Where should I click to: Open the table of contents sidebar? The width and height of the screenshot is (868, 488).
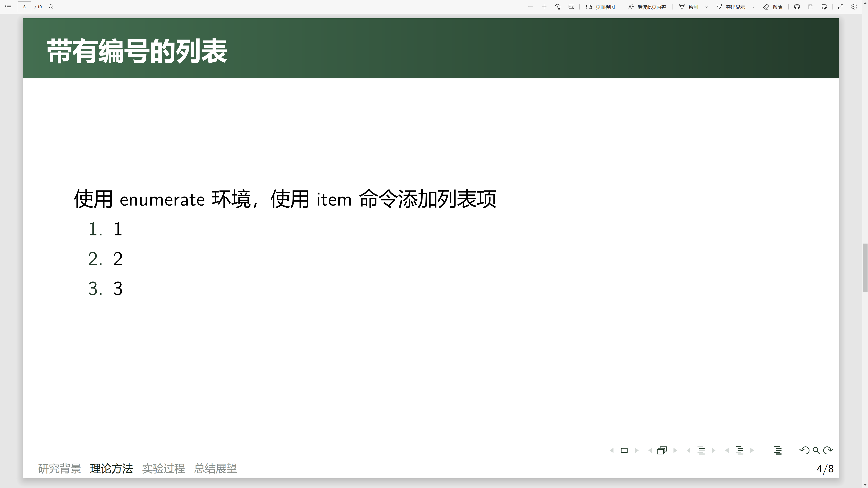tap(8, 7)
